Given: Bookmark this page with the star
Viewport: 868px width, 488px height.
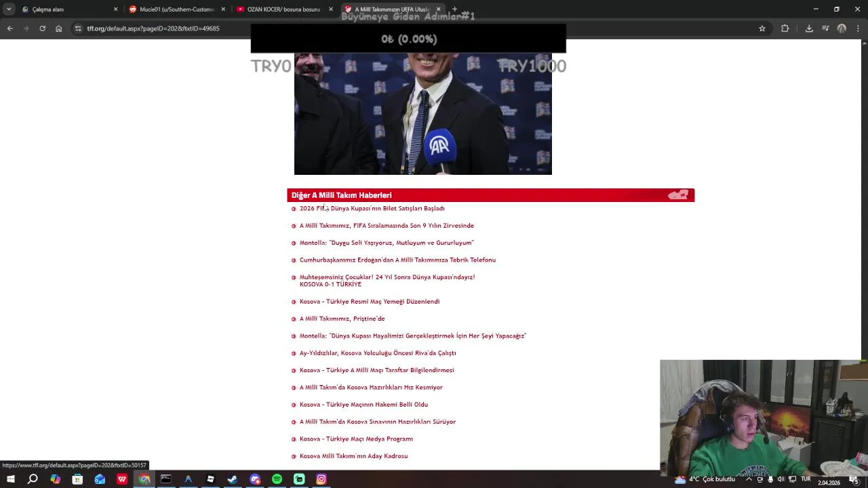Looking at the screenshot, I should point(762,28).
